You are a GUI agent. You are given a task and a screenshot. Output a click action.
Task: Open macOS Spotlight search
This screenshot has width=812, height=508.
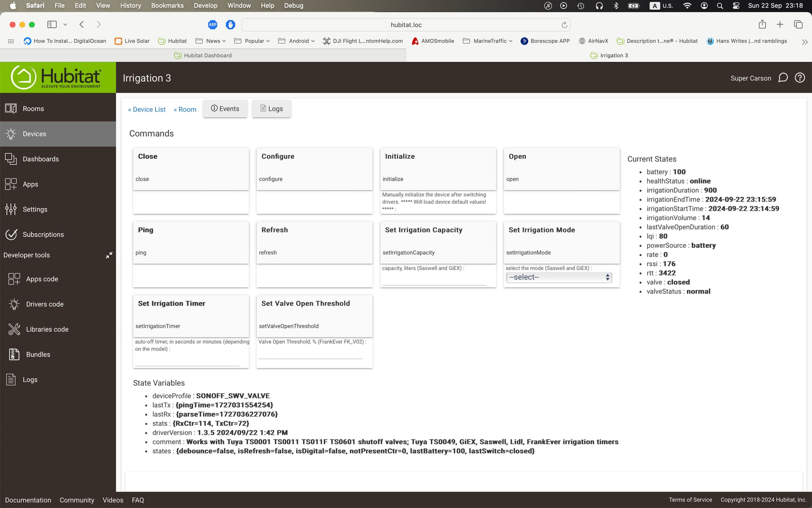pyautogui.click(x=720, y=6)
